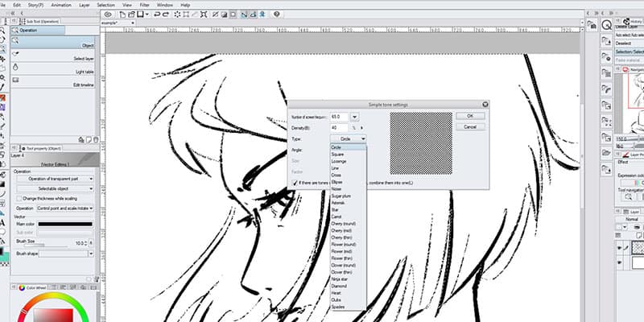Open Operation of transparent part dropdown
This screenshot has width=644, height=322.
(x=55, y=179)
